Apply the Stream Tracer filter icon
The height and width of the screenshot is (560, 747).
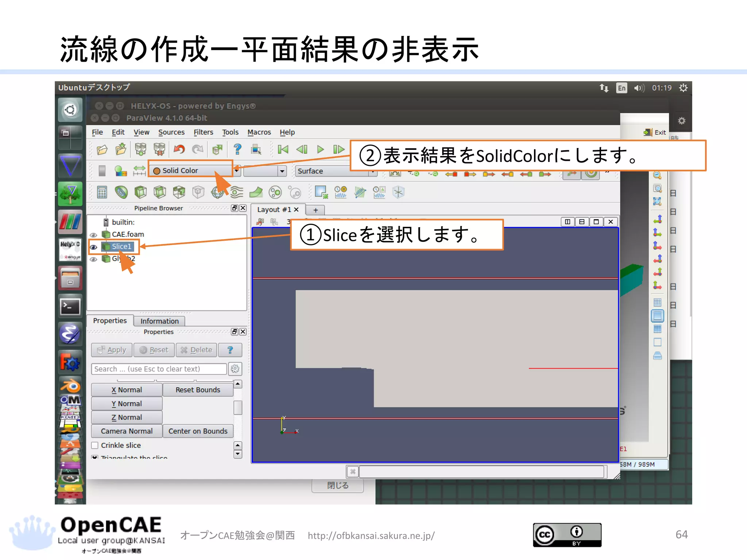coord(236,192)
